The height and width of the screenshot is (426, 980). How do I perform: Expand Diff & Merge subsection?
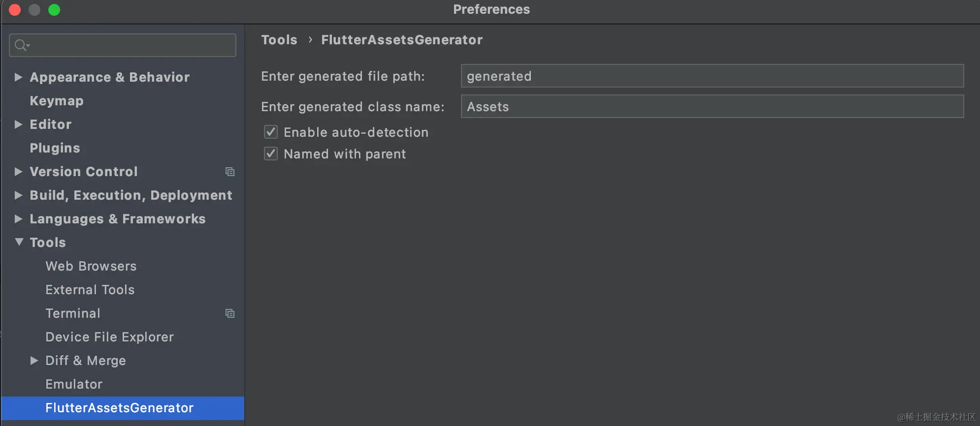34,361
